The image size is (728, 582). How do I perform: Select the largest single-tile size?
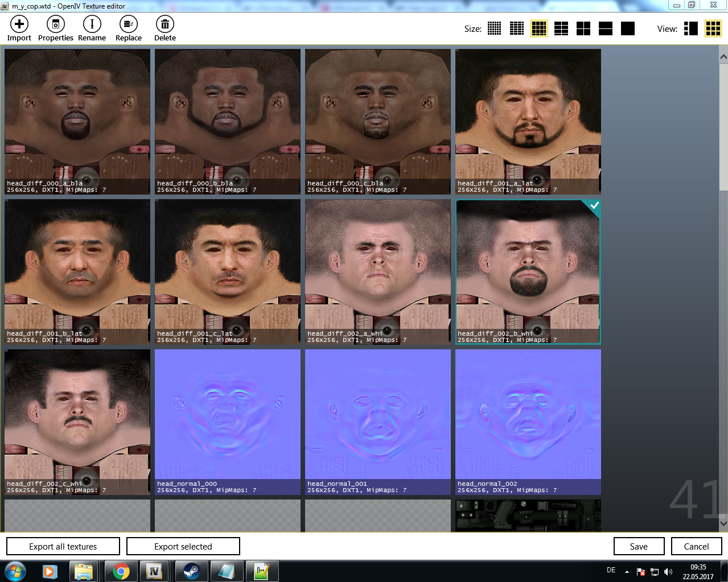(627, 28)
